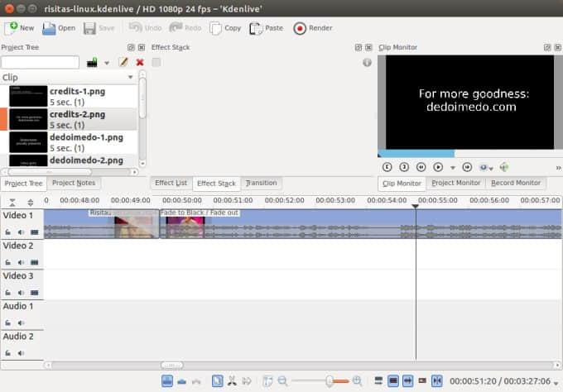Viewport: 563px width, 392px height.
Task: Tick the Effect Stack checkbox
Action: [156, 62]
